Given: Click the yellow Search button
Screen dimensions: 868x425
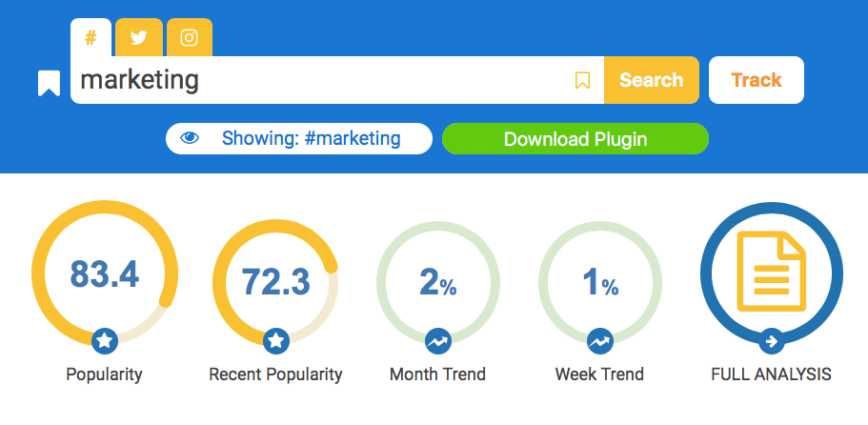Looking at the screenshot, I should (x=652, y=80).
